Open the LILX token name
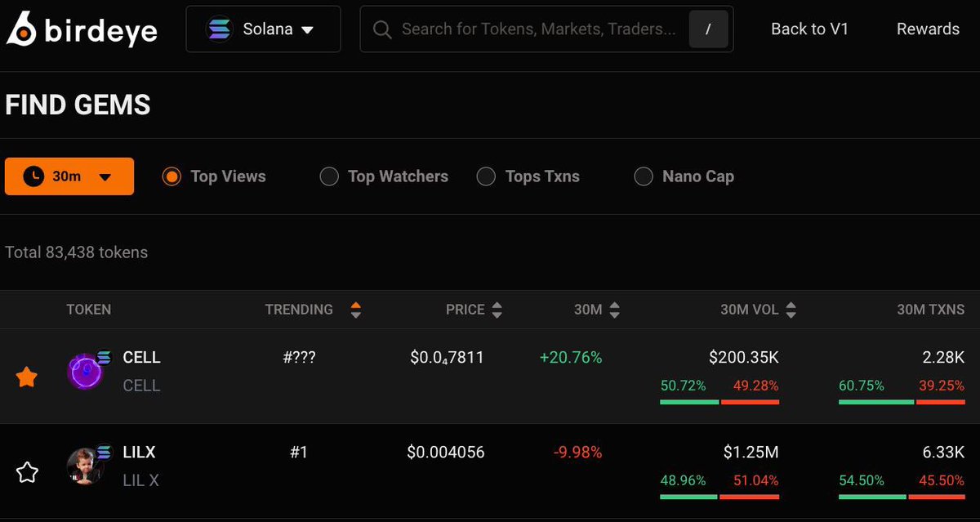The image size is (980, 522). click(x=139, y=452)
